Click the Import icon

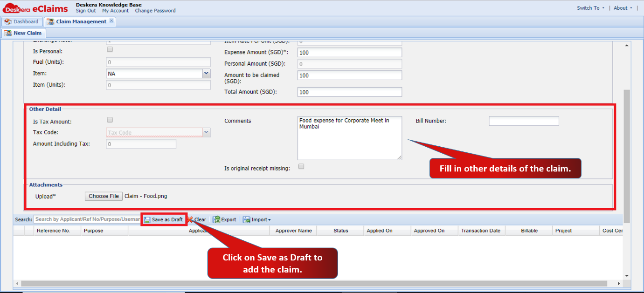246,219
